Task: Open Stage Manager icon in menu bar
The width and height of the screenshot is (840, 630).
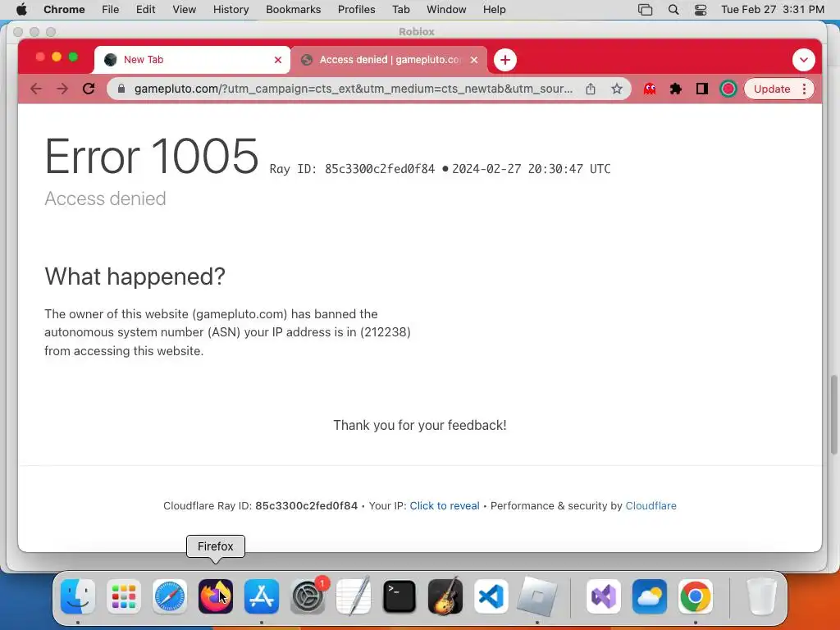Action: click(645, 10)
